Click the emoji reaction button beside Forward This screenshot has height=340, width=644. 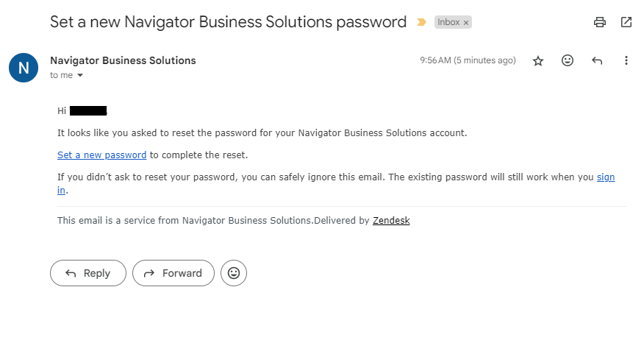click(234, 273)
